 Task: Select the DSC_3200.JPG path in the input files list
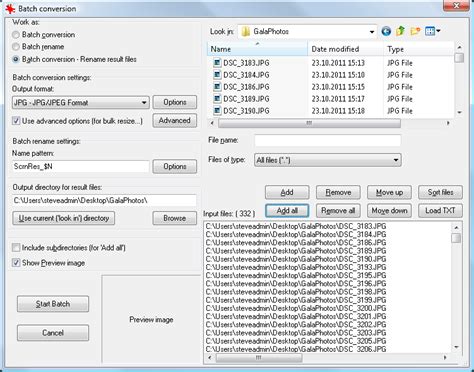click(x=296, y=308)
